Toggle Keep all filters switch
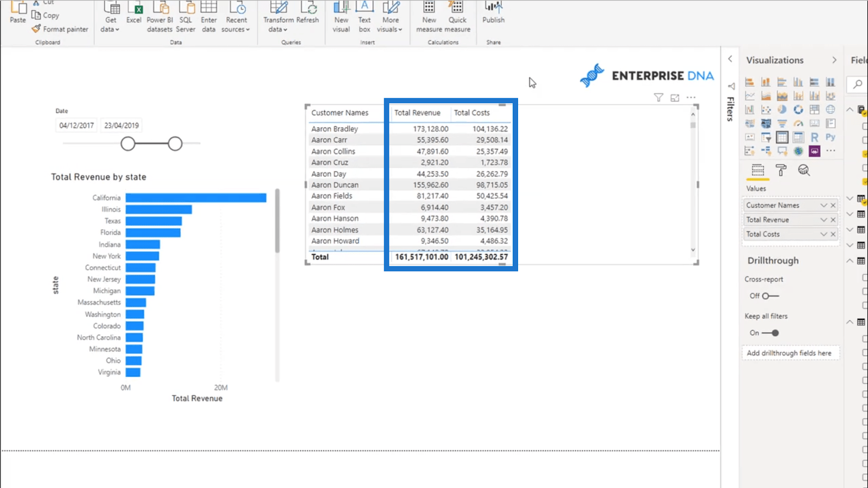The height and width of the screenshot is (488, 868). tap(770, 333)
